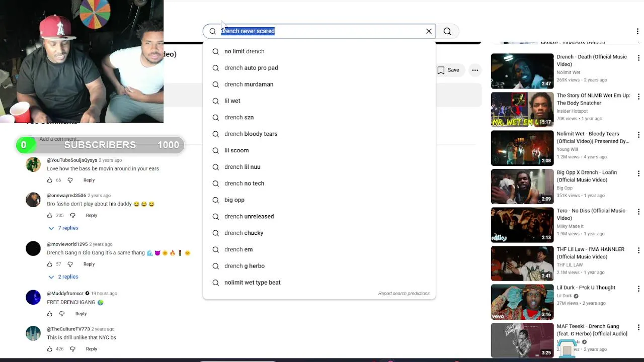
Task: Like the comment by @onewayred3506
Action: click(50, 215)
